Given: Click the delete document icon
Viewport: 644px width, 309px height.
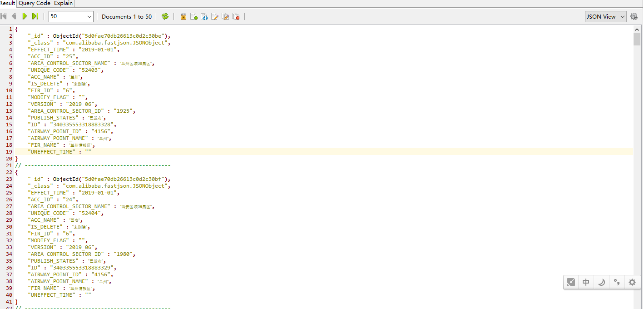Looking at the screenshot, I should (236, 16).
